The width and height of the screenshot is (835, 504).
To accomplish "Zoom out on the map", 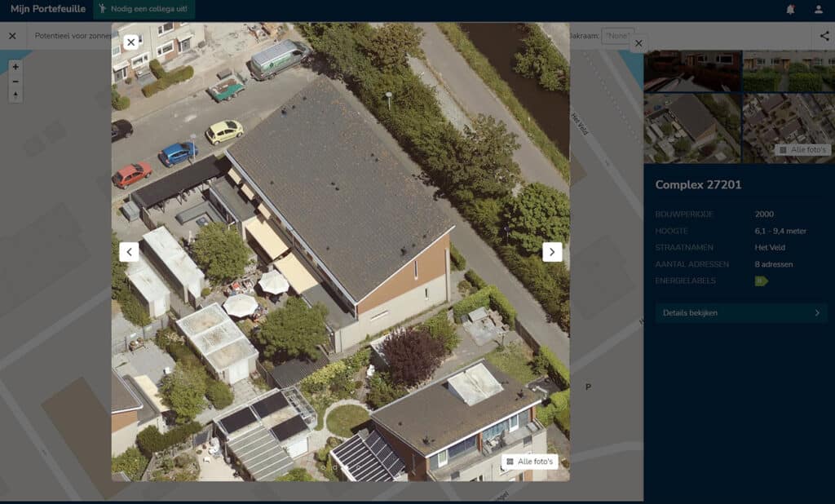I will click(x=15, y=82).
